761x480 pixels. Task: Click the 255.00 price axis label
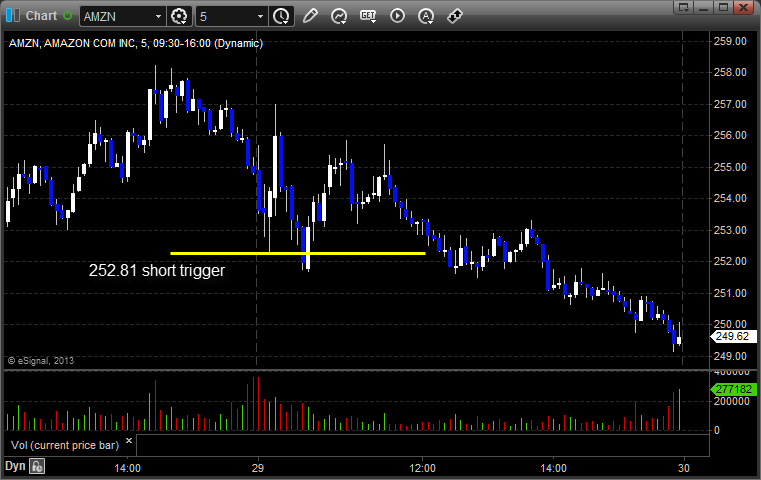(x=730, y=167)
